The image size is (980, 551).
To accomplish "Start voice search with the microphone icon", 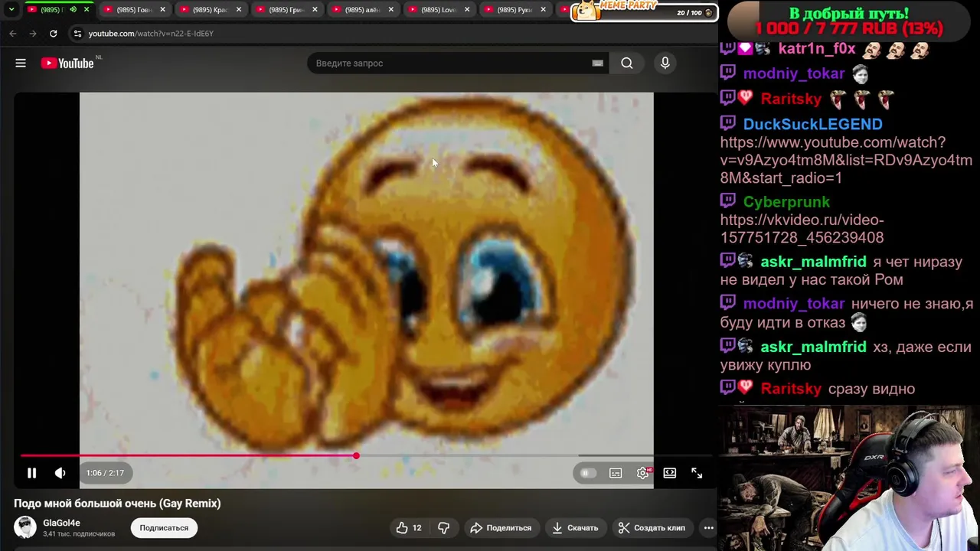I will click(x=665, y=64).
